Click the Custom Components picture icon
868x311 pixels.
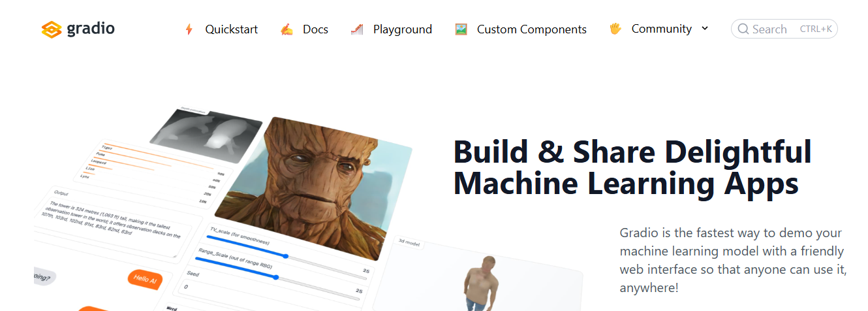[x=461, y=29]
